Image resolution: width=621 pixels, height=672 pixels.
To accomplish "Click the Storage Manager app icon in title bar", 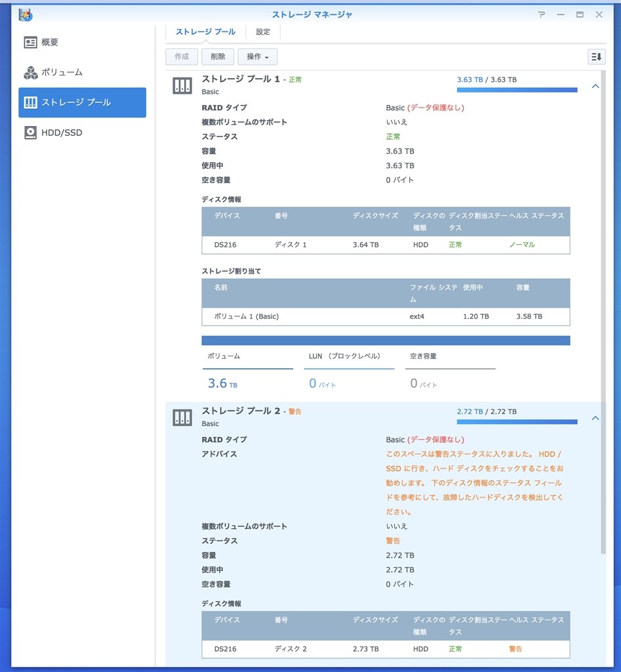I will (26, 15).
